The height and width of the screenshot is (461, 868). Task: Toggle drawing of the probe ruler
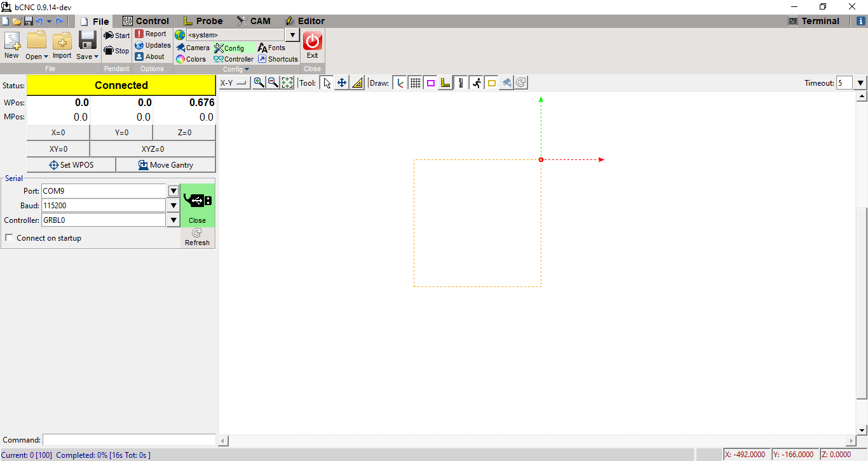[x=445, y=83]
